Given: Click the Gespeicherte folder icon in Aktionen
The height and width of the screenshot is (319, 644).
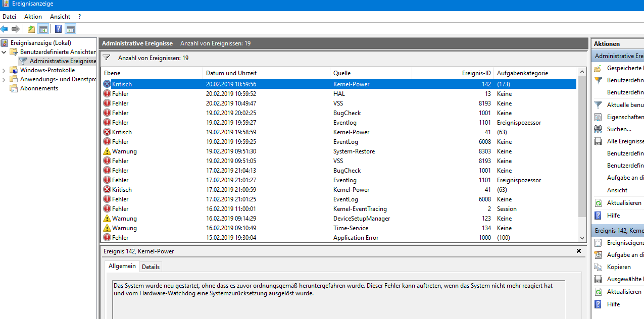Looking at the screenshot, I should click(598, 68).
